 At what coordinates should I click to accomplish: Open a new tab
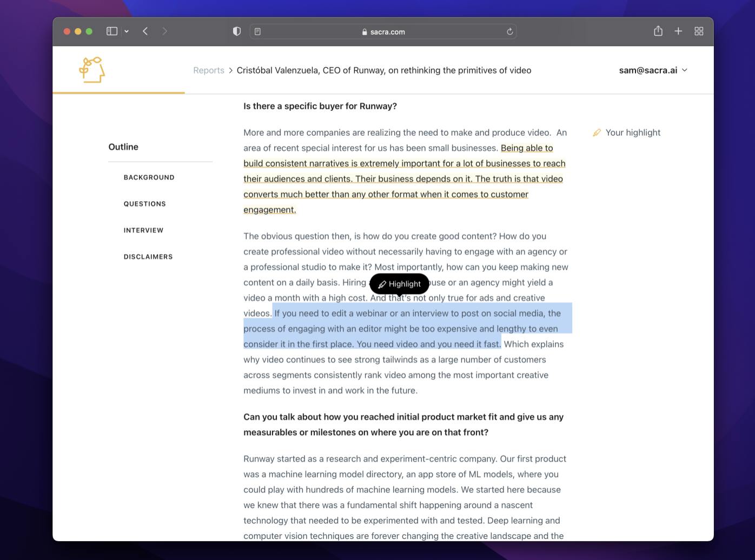click(x=678, y=31)
